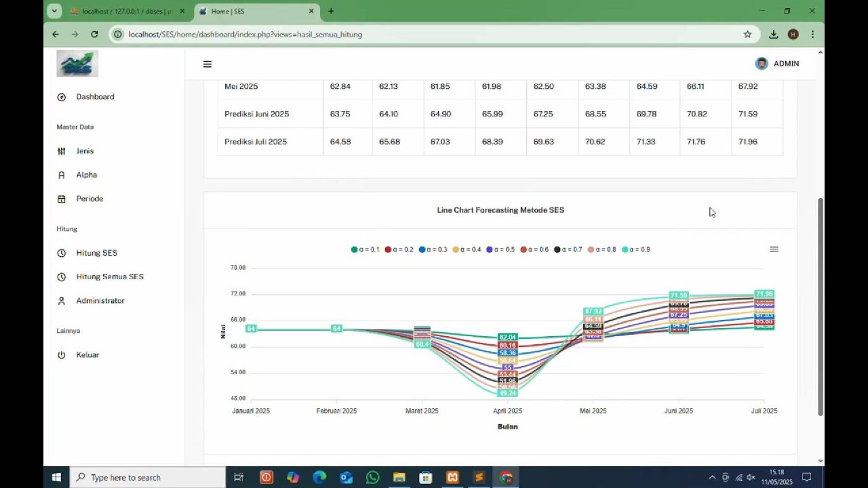Viewport: 868px width, 488px height.
Task: Click the page vertical scrollbar thumb
Action: [821, 307]
